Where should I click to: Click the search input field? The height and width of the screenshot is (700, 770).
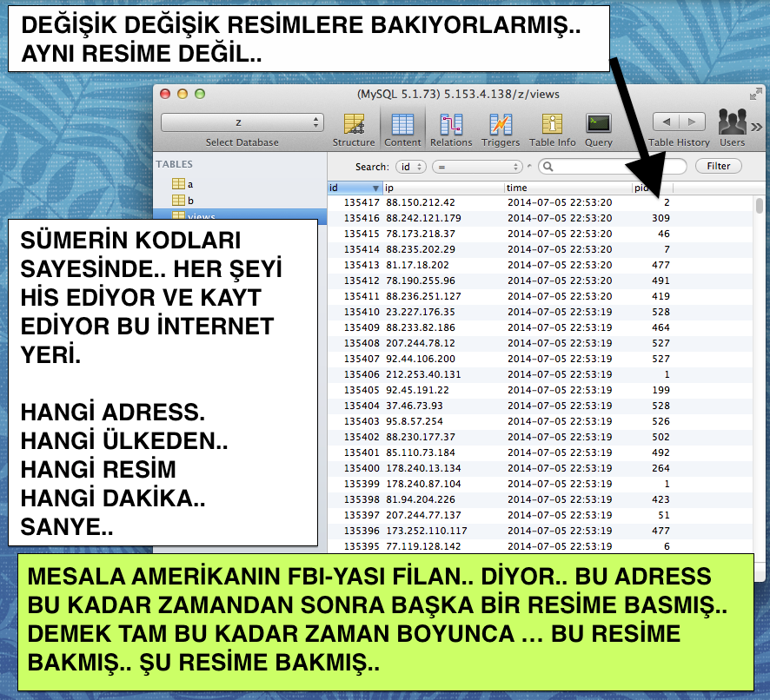(x=613, y=167)
